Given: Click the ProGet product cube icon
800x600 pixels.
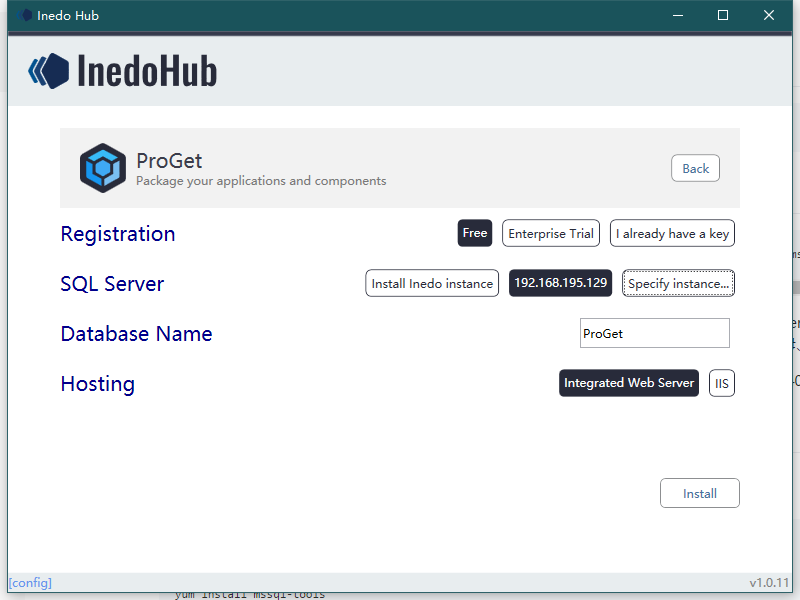Looking at the screenshot, I should 103,168.
